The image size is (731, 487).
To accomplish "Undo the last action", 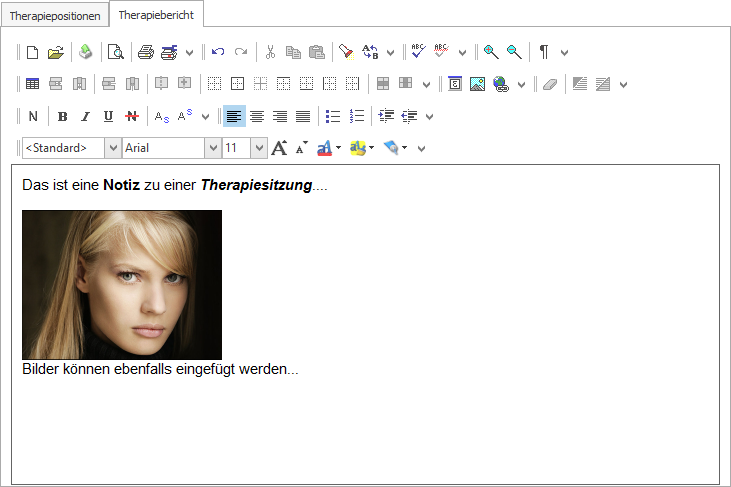I will pyautogui.click(x=218, y=52).
